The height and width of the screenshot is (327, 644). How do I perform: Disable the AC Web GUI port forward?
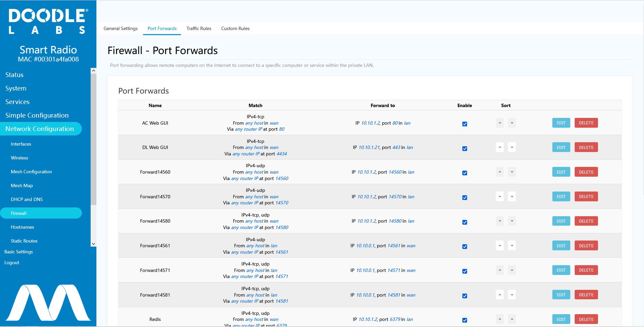coord(464,124)
